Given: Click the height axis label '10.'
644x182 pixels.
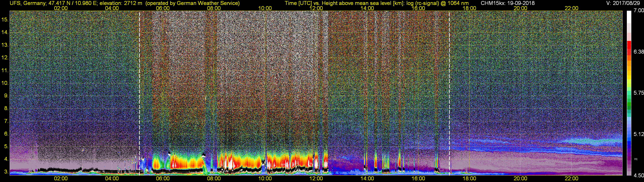Looking at the screenshot, I should [5, 83].
